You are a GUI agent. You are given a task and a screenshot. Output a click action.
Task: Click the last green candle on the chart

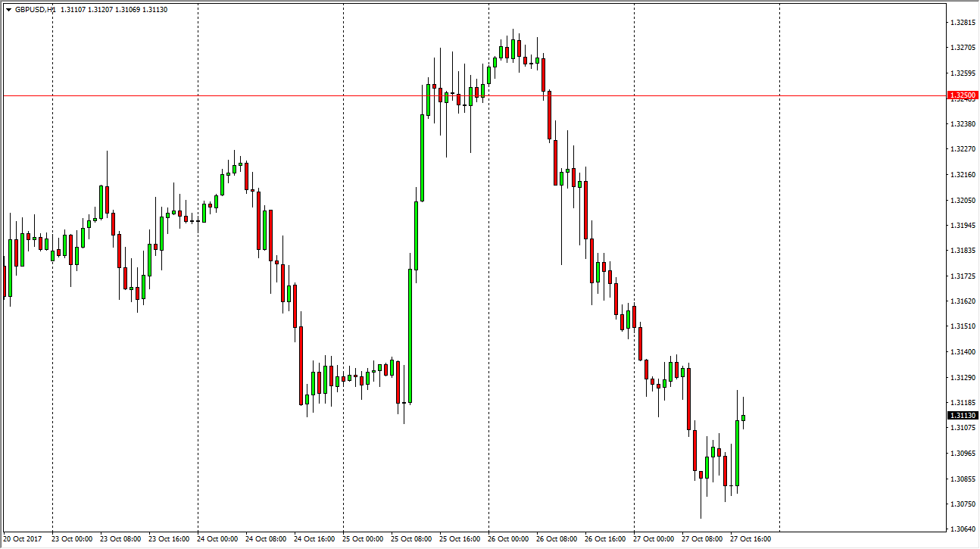point(744,417)
